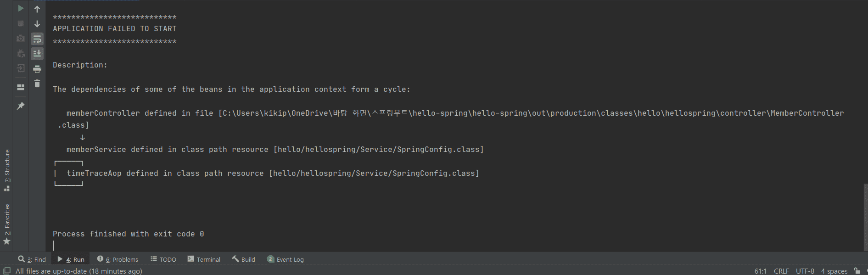Clear console with the trash icon
Viewport: 868px width, 275px height.
(x=37, y=84)
